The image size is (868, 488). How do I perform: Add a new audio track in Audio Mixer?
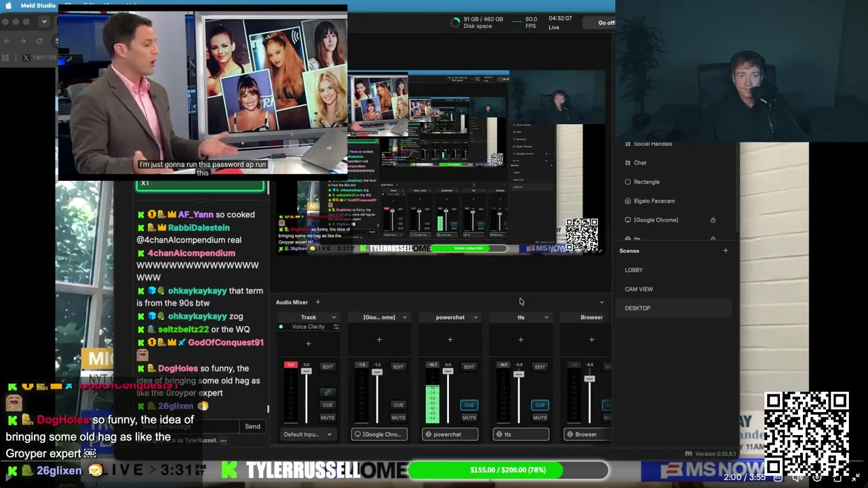[317, 302]
